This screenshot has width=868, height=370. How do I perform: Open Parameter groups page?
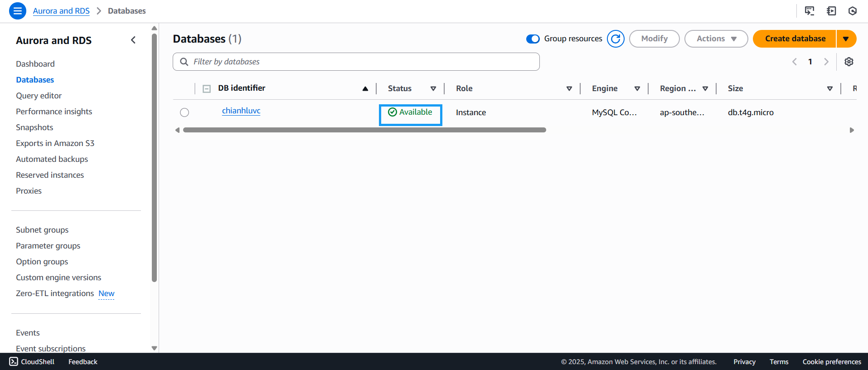tap(48, 246)
